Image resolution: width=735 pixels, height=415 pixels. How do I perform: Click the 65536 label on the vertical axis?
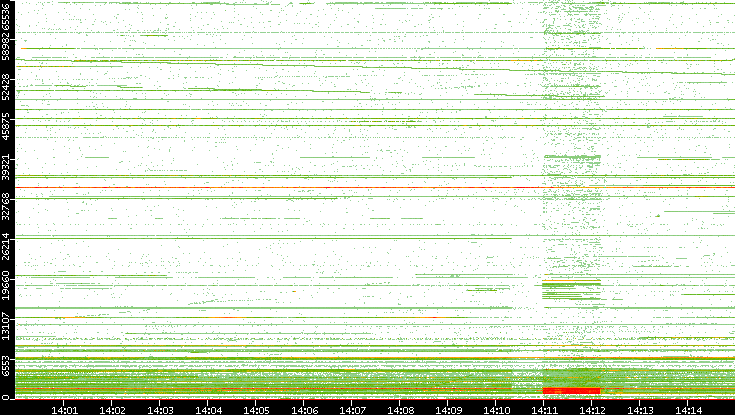click(x=7, y=19)
